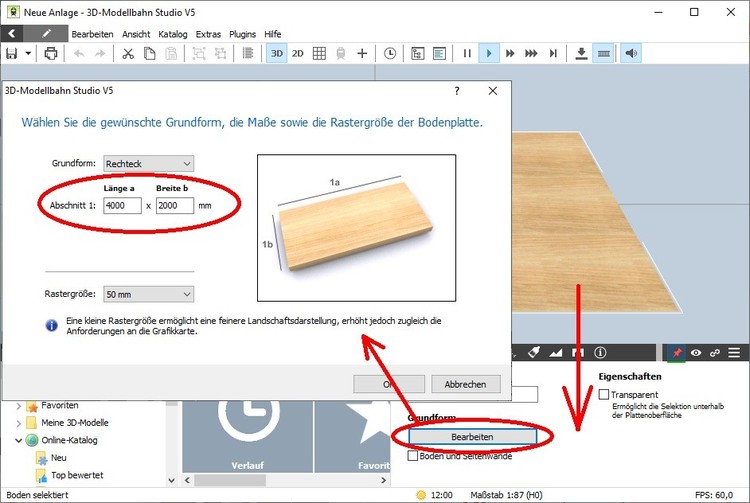Click the paste clipboard icon in the toolbar
Viewport: 750px width, 503px height.
[171, 54]
